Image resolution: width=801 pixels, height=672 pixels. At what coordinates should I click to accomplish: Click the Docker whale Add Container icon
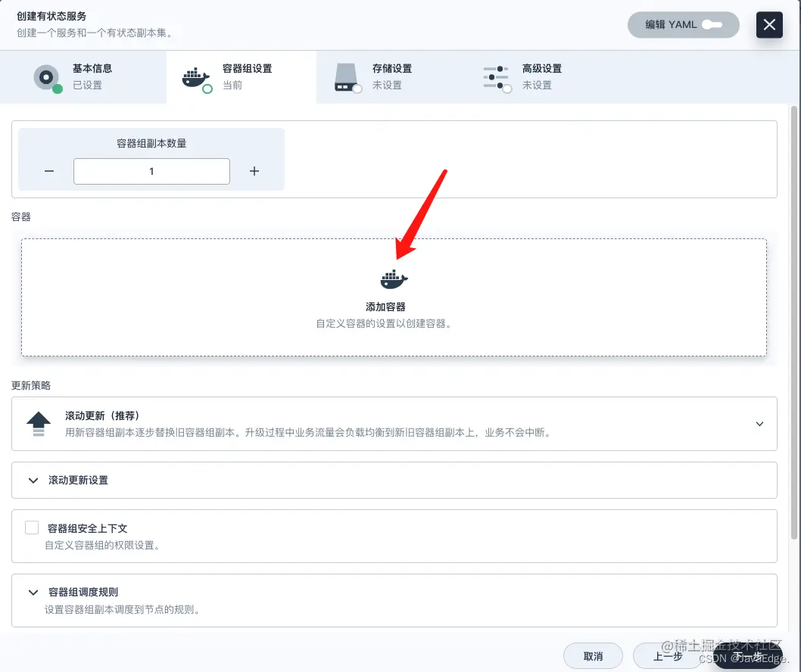click(x=394, y=279)
